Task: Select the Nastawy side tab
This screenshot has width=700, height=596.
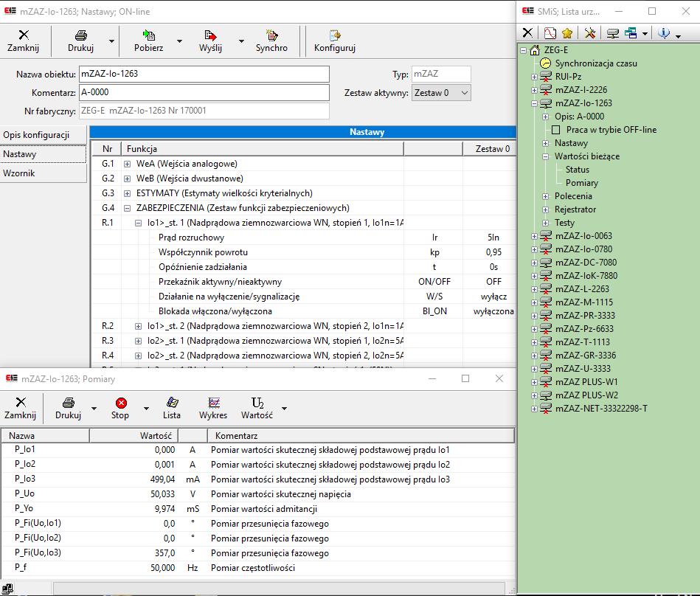Action: (44, 154)
